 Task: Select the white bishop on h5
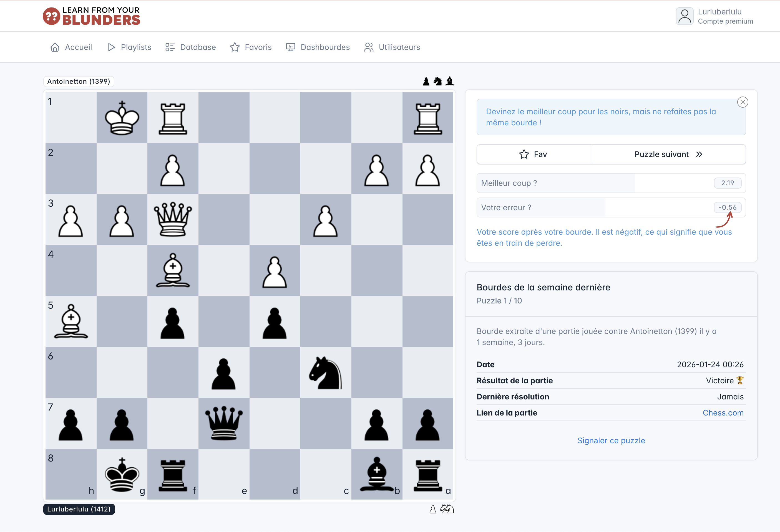(x=71, y=321)
